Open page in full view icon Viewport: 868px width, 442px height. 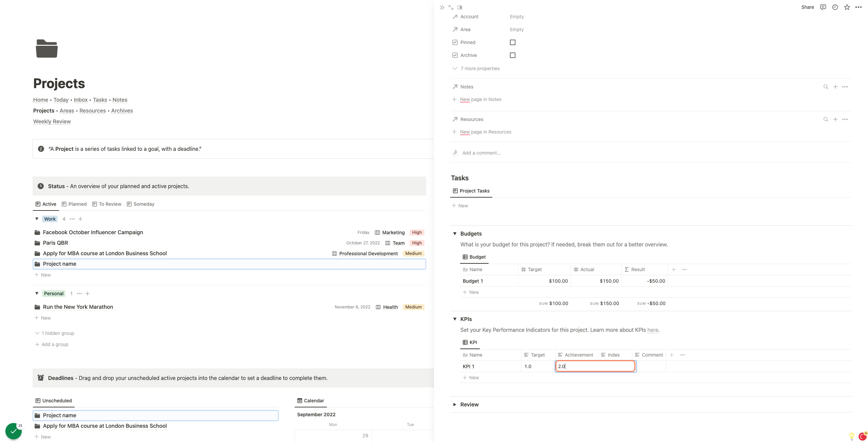point(451,7)
